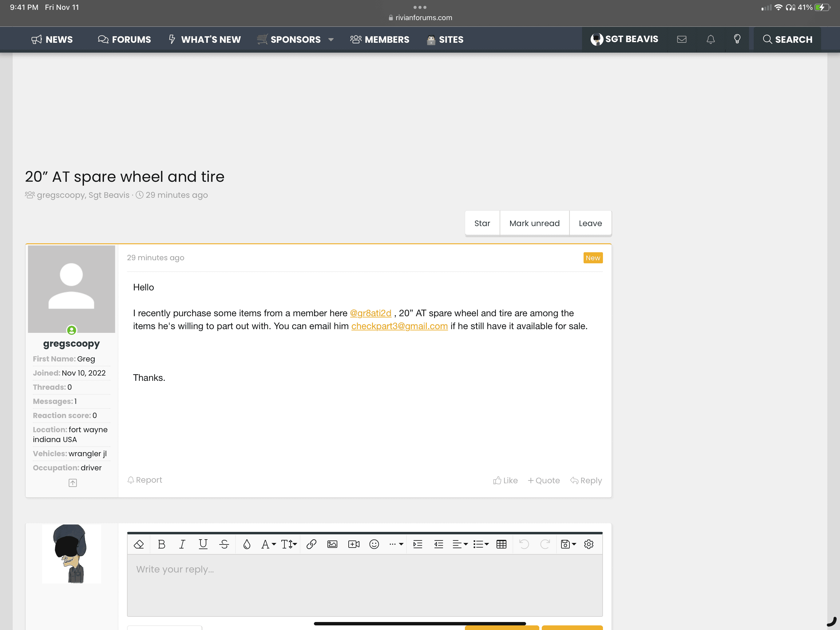Click the indent icon in editor

(418, 544)
